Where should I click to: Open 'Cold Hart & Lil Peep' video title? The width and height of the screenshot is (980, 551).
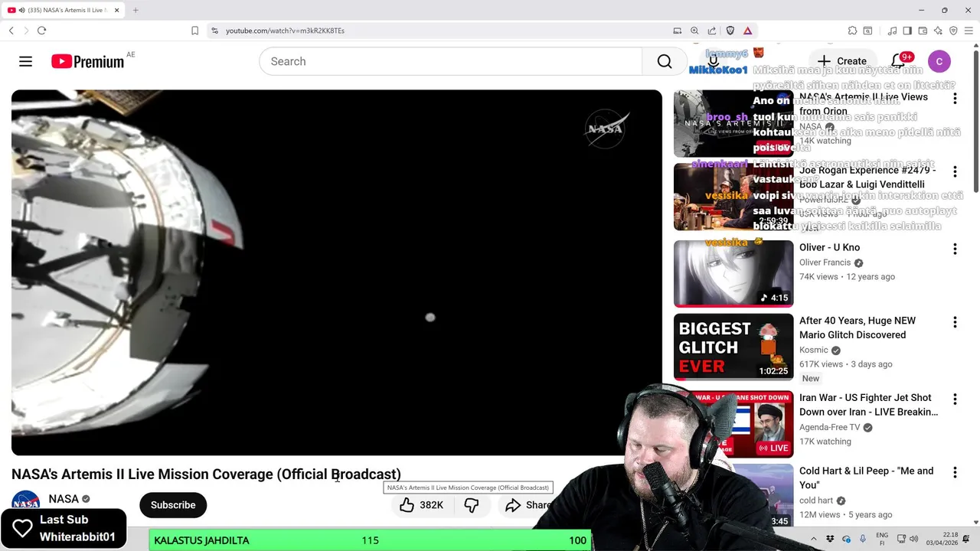click(x=866, y=478)
